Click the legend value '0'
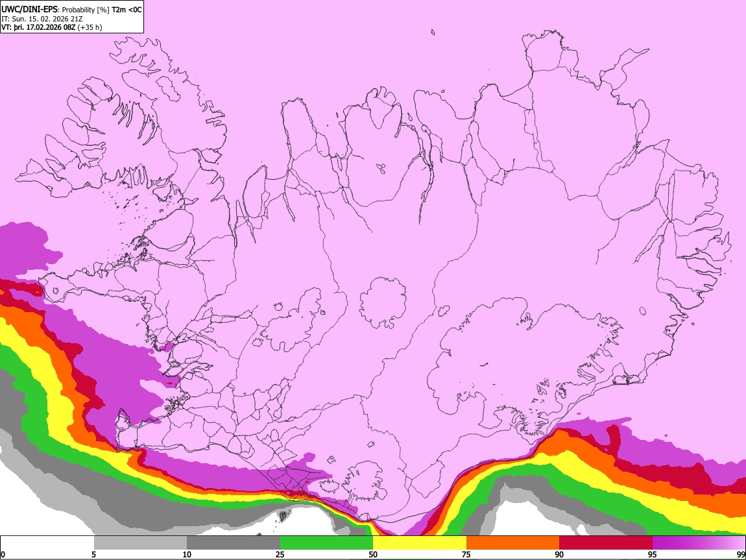 point(3,554)
